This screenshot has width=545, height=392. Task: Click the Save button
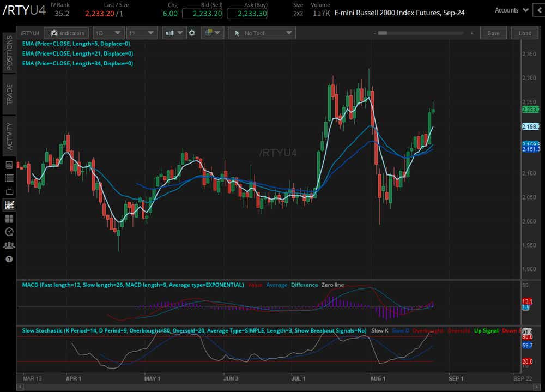pos(493,33)
